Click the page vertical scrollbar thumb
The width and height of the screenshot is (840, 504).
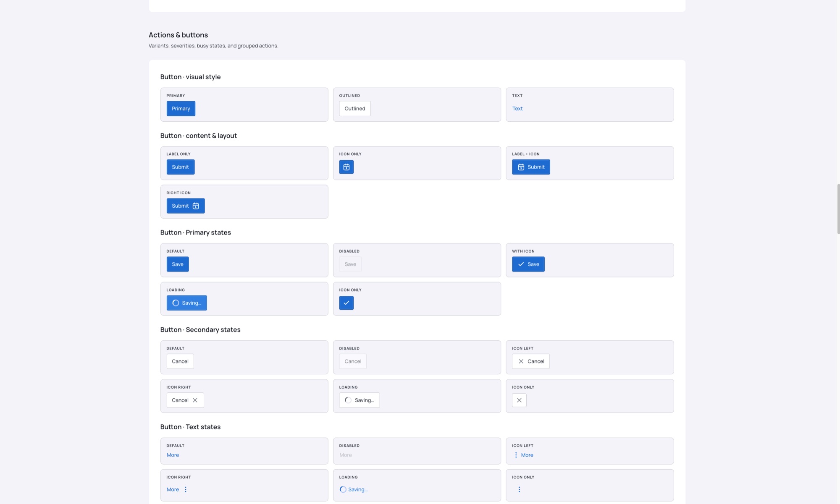(x=838, y=209)
